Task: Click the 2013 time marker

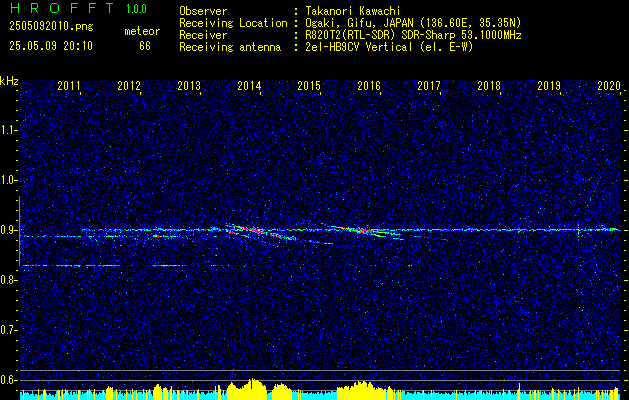Action: (189, 86)
